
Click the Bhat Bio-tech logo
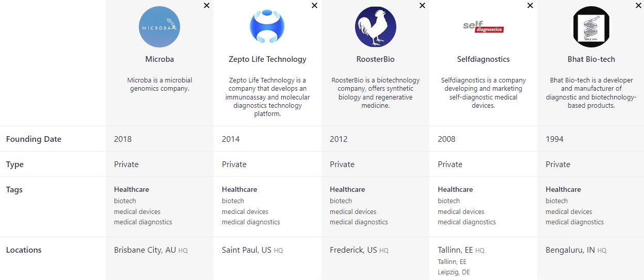(591, 27)
